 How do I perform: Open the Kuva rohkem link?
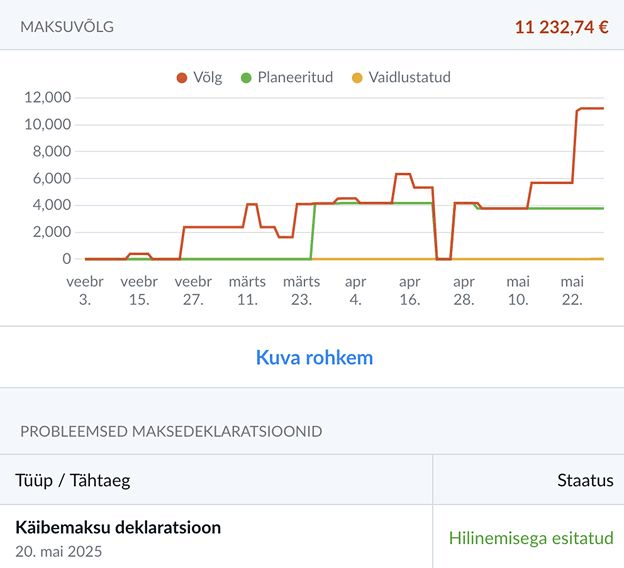pyautogui.click(x=314, y=357)
